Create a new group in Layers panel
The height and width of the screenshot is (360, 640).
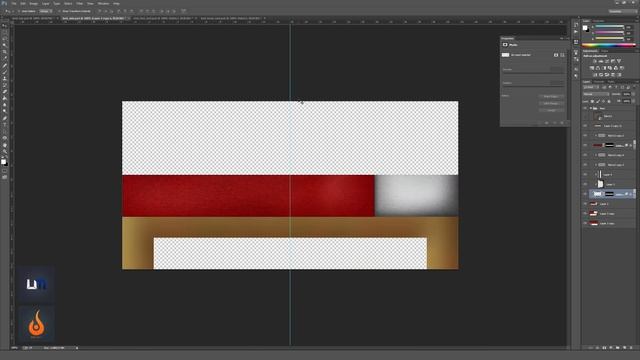click(x=618, y=348)
